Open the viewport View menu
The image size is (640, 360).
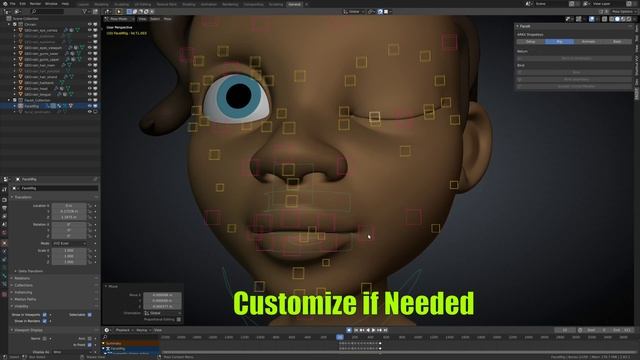[x=142, y=19]
